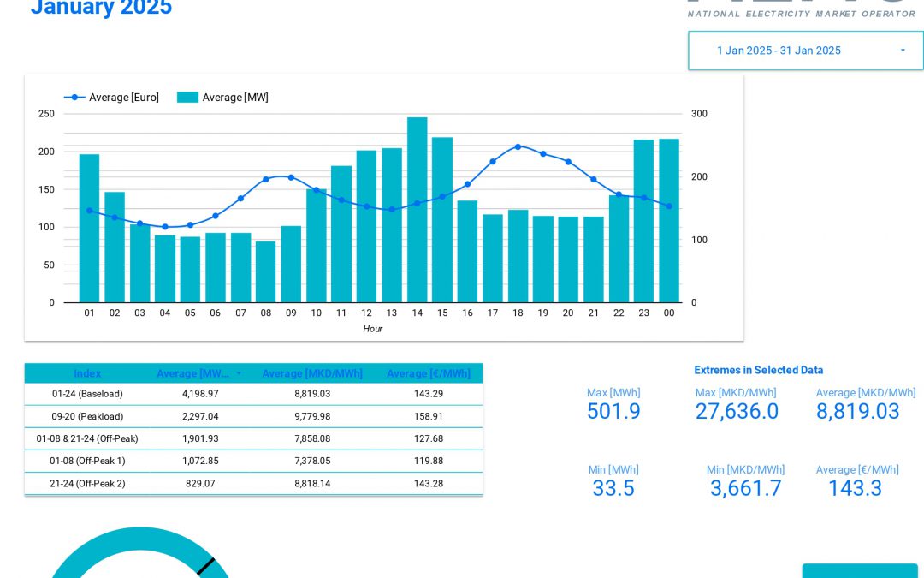Click the tallest bar at hour 14
The width and height of the screenshot is (924, 578).
417,210
